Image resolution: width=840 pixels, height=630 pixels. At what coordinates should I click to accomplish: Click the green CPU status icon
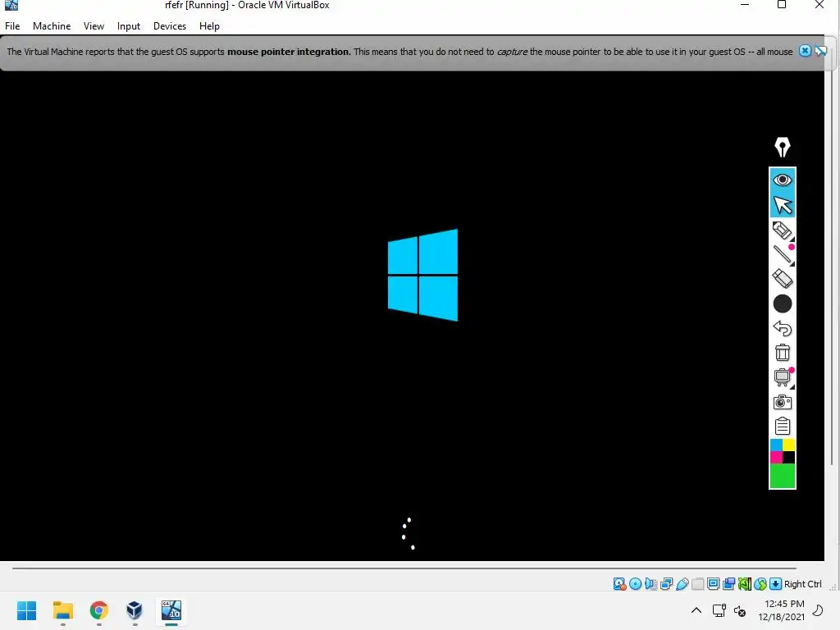(x=744, y=584)
